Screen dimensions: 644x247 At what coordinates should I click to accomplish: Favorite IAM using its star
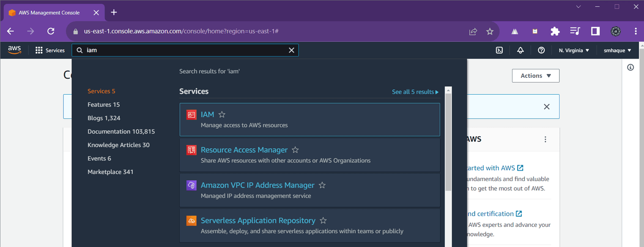222,114
